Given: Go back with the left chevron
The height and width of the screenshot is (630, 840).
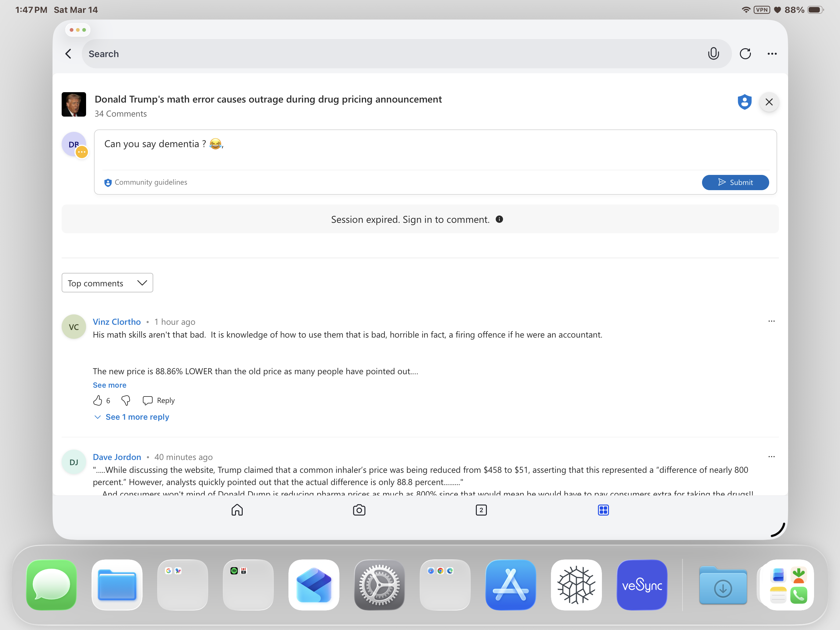Looking at the screenshot, I should tap(69, 53).
